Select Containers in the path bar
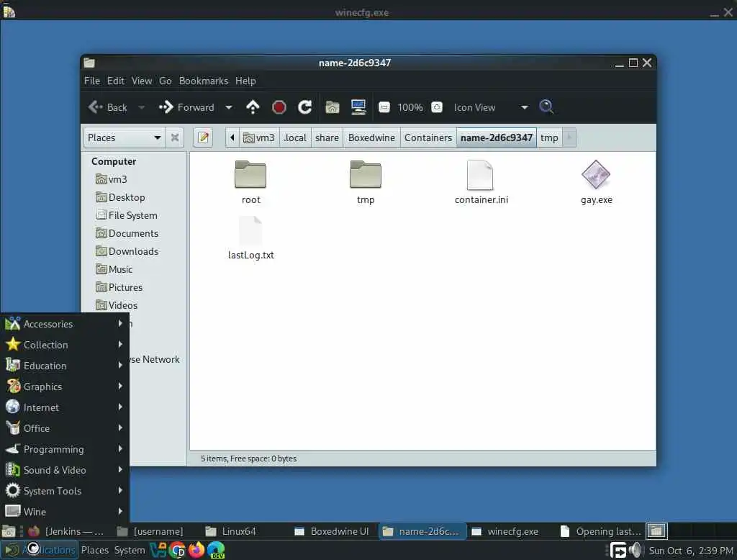The width and height of the screenshot is (737, 560). [x=428, y=137]
